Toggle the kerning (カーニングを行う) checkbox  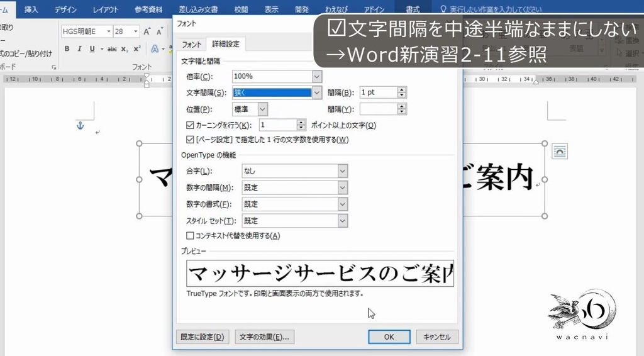click(190, 125)
